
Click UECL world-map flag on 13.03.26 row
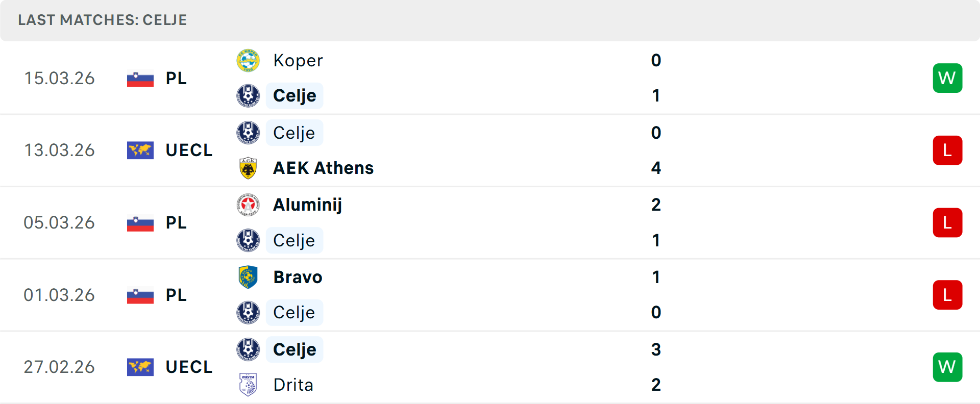pos(140,150)
